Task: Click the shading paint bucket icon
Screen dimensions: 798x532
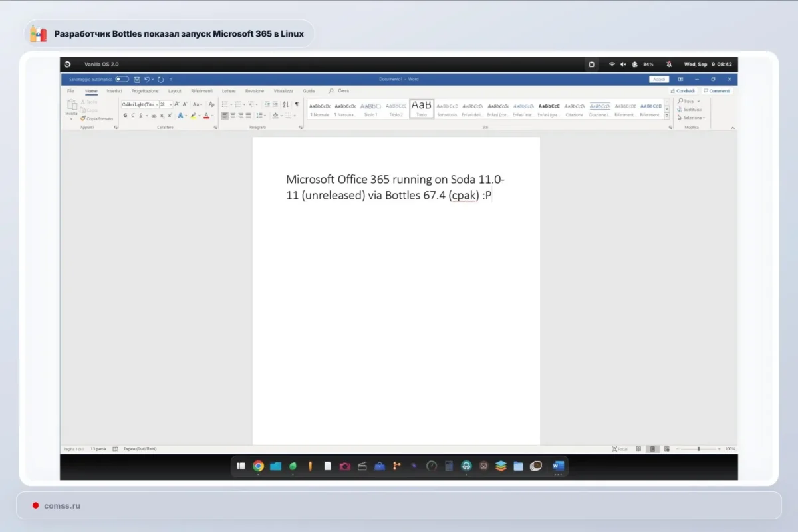Action: point(275,116)
